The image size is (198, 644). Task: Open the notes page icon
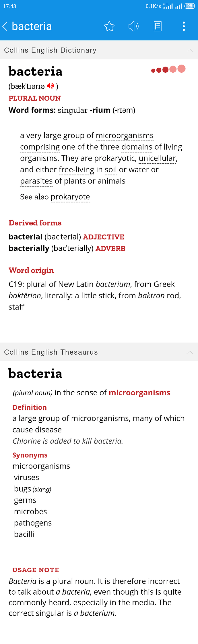point(158,26)
